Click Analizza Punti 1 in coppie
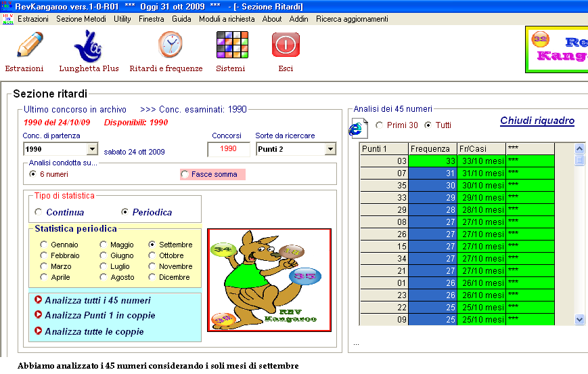588x374 pixels. click(99, 316)
